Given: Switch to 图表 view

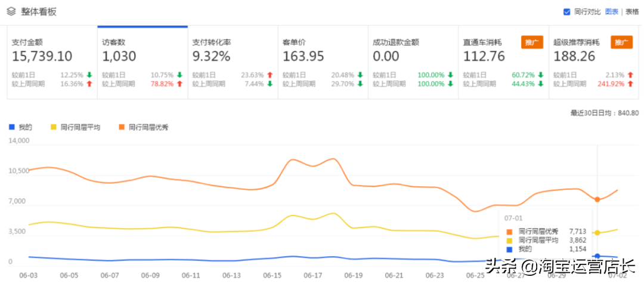Looking at the screenshot, I should coord(612,11).
